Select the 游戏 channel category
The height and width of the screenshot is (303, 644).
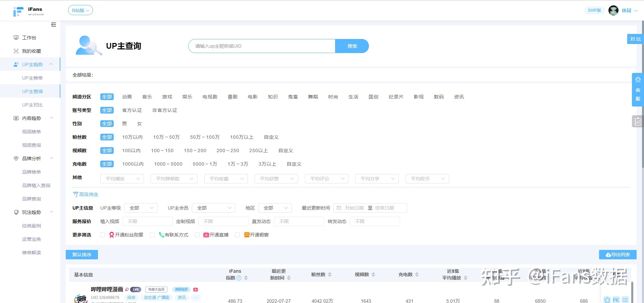167,97
